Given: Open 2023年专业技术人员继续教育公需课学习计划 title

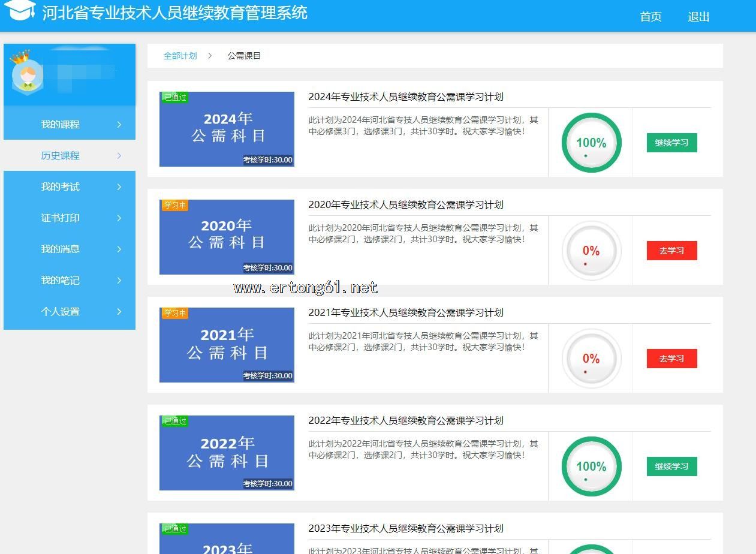Looking at the screenshot, I should [405, 528].
